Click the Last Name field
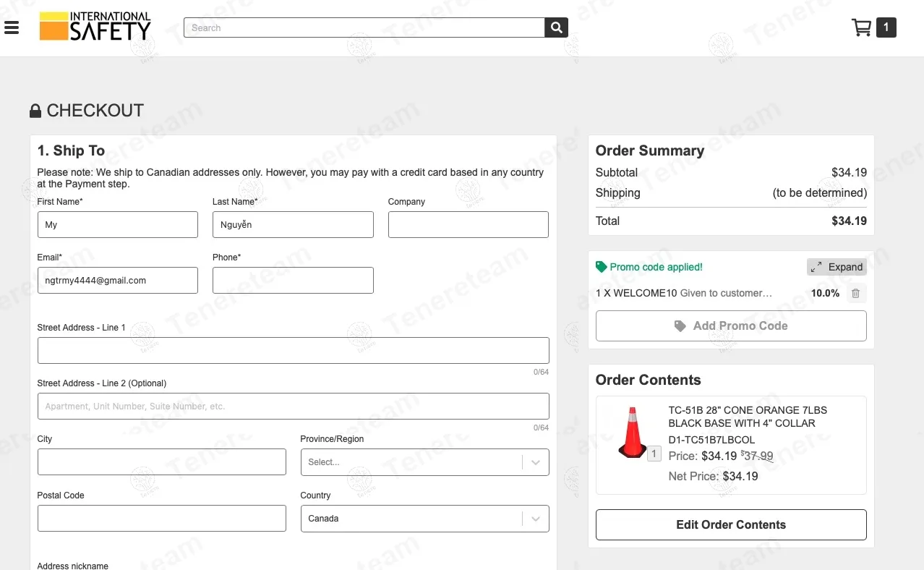 pyautogui.click(x=293, y=225)
